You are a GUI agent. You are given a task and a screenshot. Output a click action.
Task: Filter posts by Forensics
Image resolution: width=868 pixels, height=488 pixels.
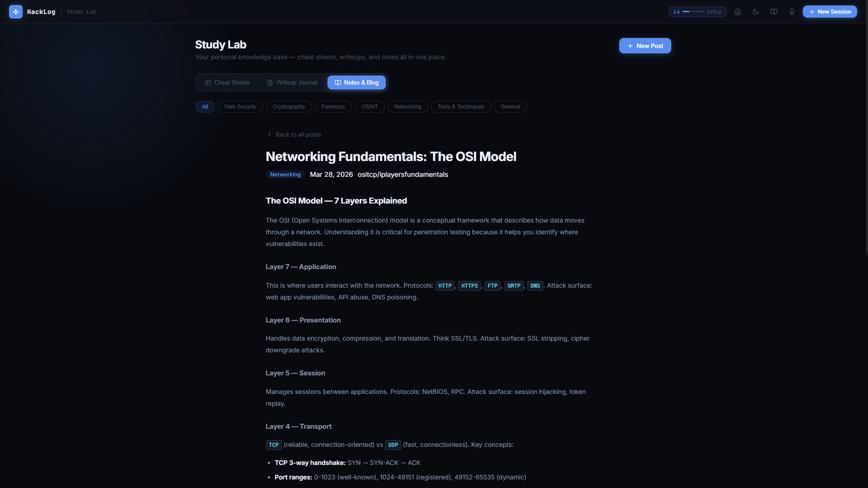333,107
